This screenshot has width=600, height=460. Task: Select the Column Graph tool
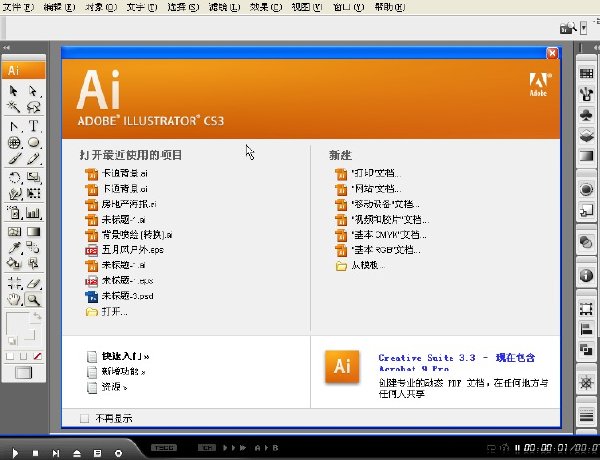[x=33, y=213]
